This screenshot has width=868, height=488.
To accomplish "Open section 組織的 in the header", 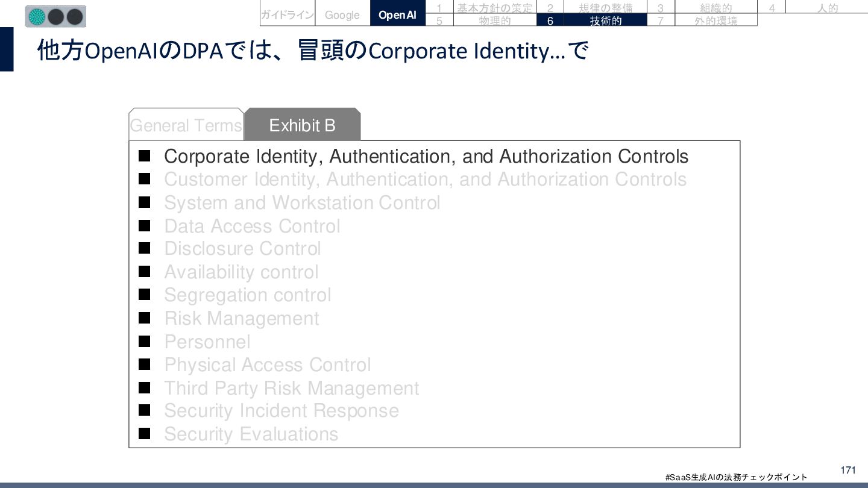I will (x=715, y=8).
